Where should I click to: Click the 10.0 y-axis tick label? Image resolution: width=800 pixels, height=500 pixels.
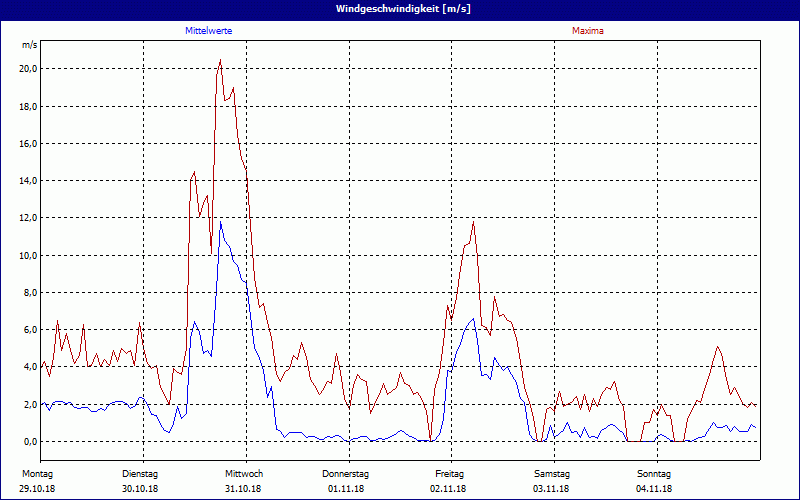coord(28,255)
